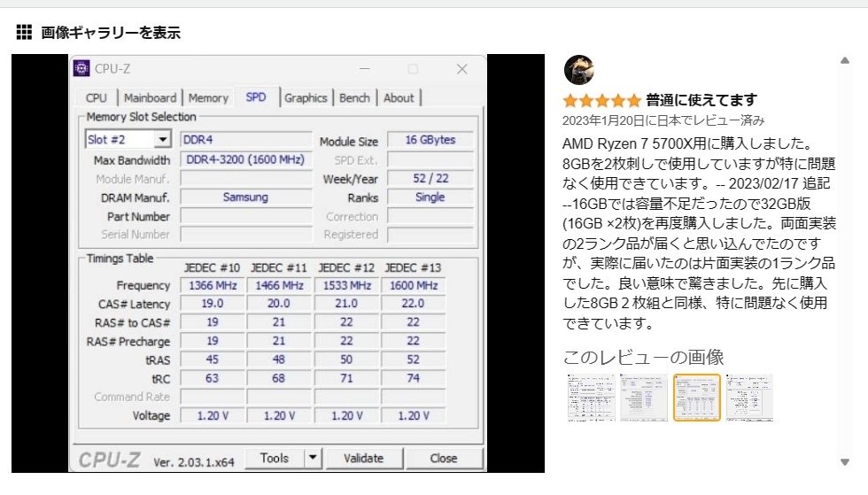The height and width of the screenshot is (495, 868).
Task: Open the About tab
Action: click(399, 98)
